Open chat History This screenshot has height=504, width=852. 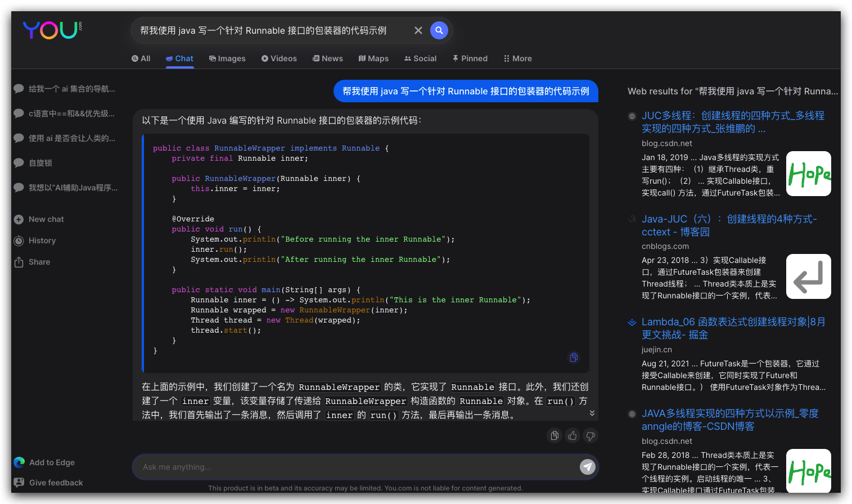point(35,240)
